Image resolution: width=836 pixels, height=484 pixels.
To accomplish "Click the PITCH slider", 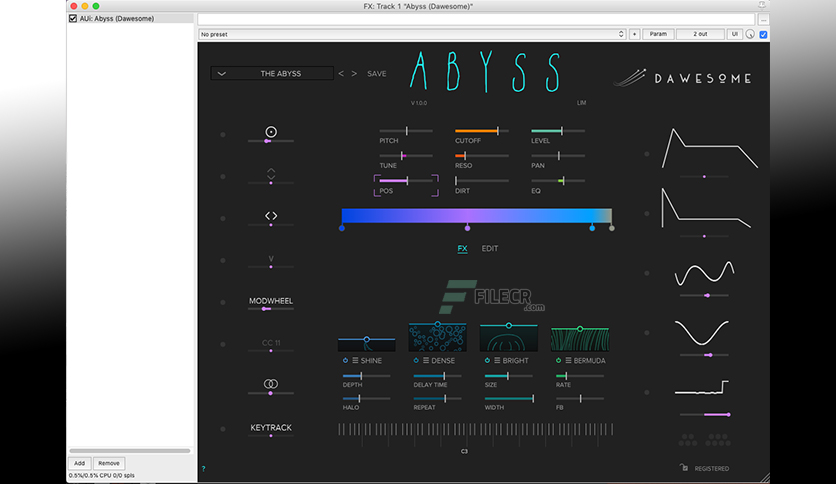I will coord(406,131).
